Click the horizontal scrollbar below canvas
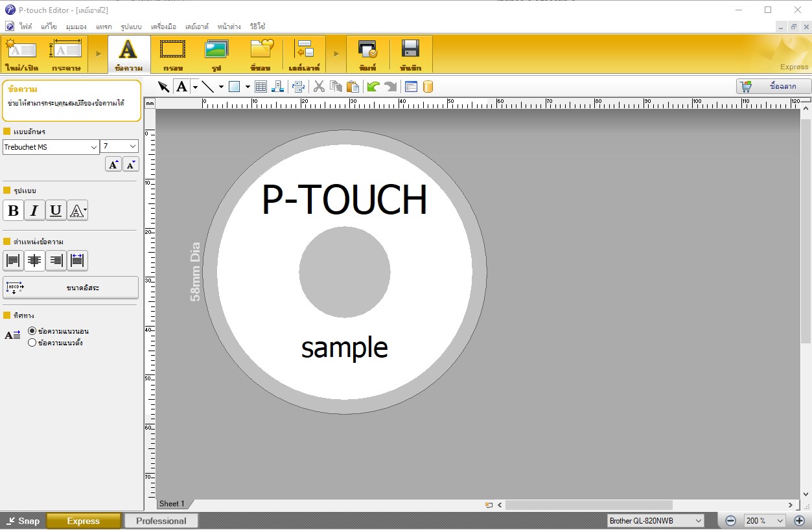This screenshot has width=812, height=530. [x=588, y=505]
